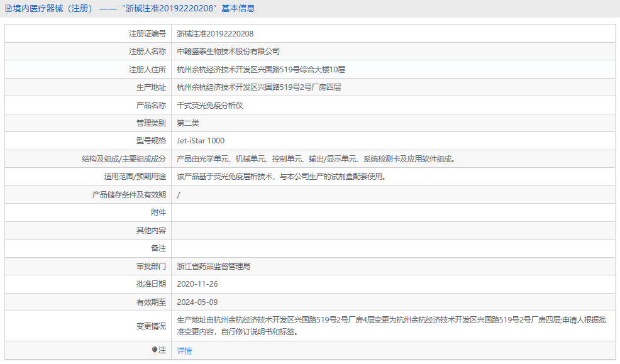Click the 其他内容 label
The image size is (620, 364).
(151, 231)
